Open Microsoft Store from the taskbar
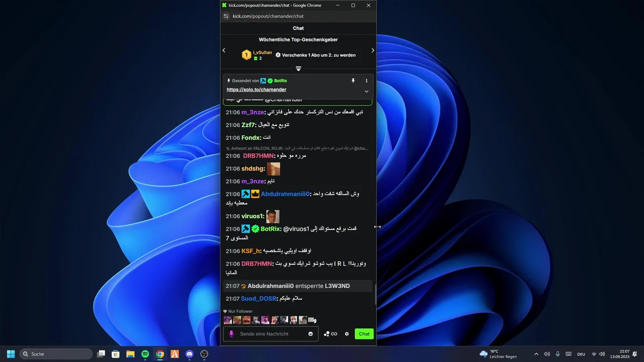644x362 pixels. [x=116, y=354]
